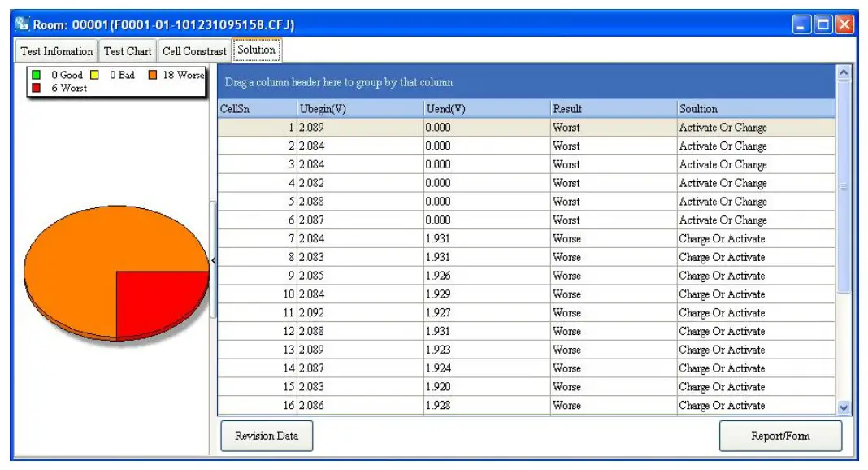This screenshot has height=470, width=868.
Task: Click the red Worst legend swatch
Action: click(37, 88)
